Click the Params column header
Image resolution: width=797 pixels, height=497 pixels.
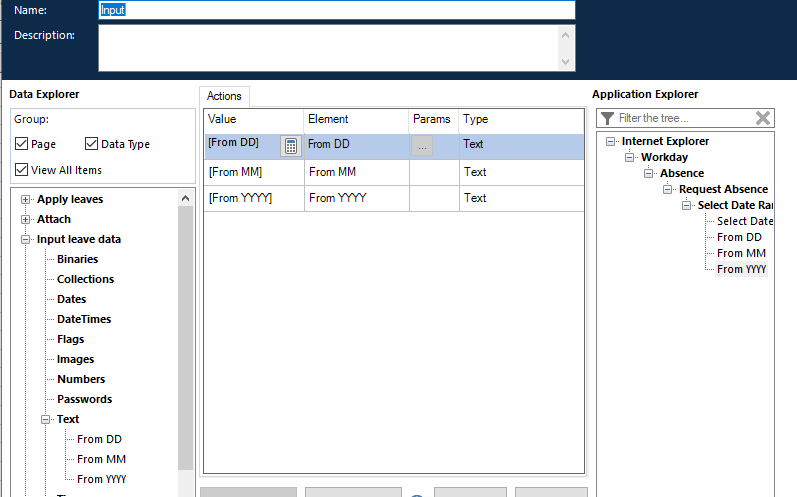pyautogui.click(x=434, y=119)
